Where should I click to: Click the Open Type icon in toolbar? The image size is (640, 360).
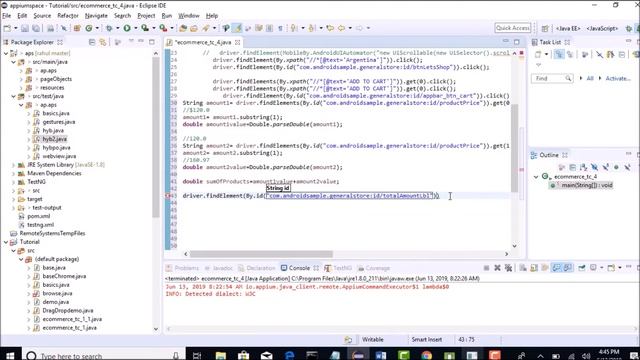click(x=183, y=28)
